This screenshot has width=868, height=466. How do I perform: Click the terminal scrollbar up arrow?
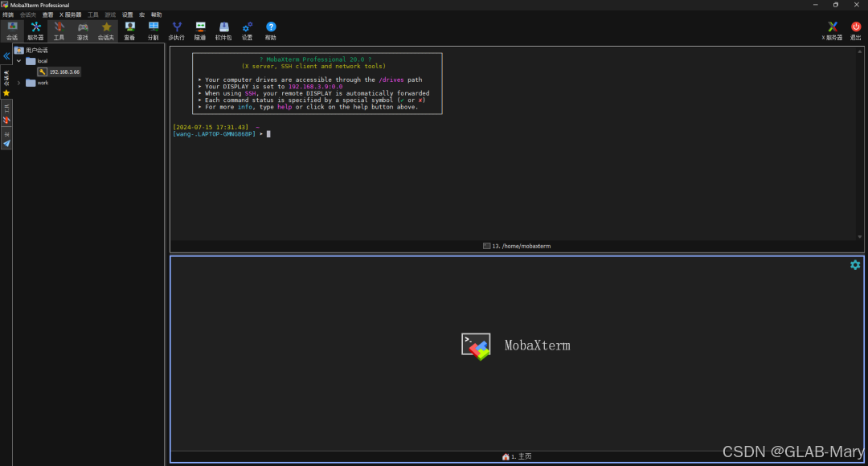pos(860,51)
